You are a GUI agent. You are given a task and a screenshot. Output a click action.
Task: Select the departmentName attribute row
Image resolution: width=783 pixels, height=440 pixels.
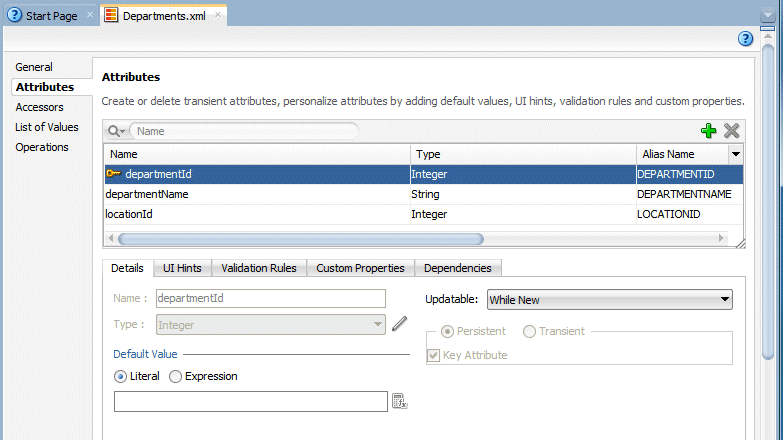click(x=423, y=194)
